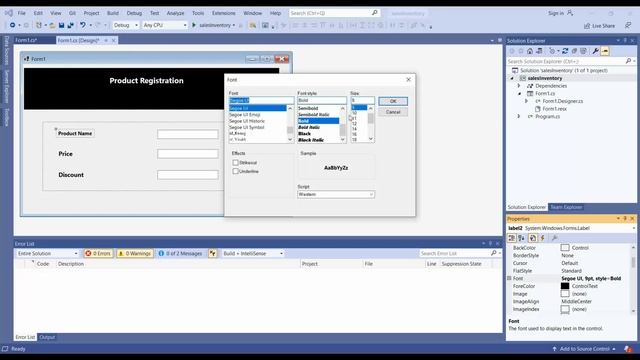Collapse the salesInventory project node
The height and width of the screenshot is (360, 640).
pyautogui.click(x=512, y=78)
